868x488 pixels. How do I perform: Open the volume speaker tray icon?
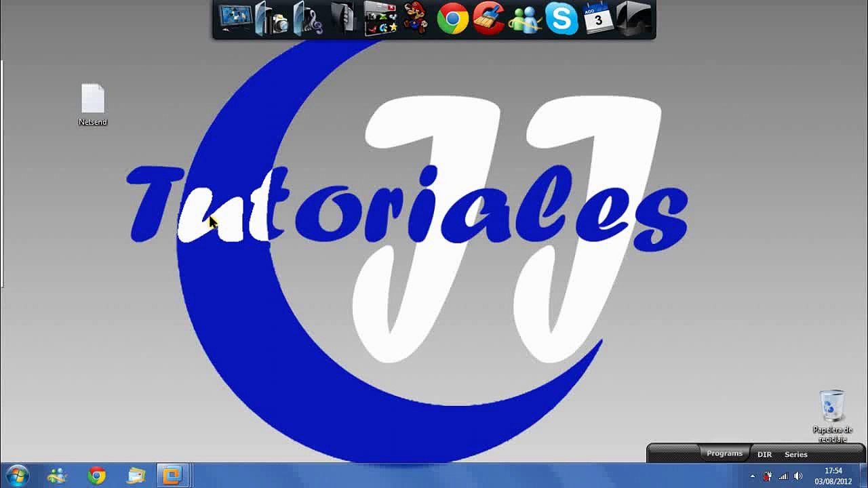point(798,476)
